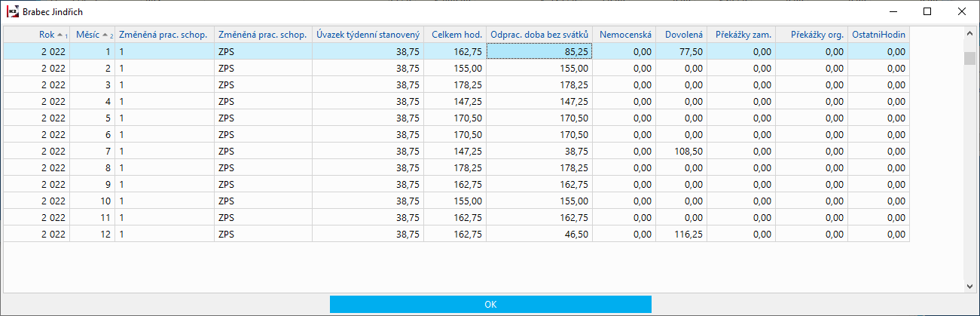Select the 155,00 Celkem hod. cell for month 10
This screenshot has height=316, width=980.
[x=455, y=201]
